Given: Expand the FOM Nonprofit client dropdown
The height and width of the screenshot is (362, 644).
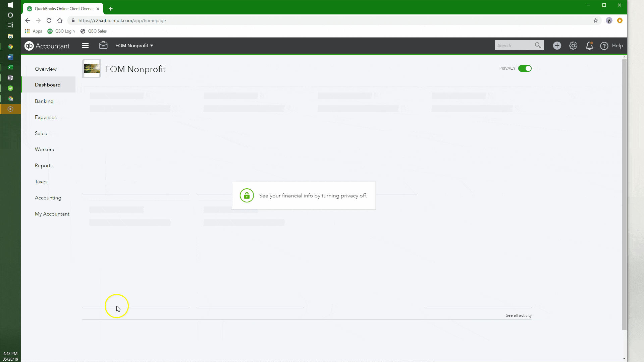Looking at the screenshot, I should point(134,46).
